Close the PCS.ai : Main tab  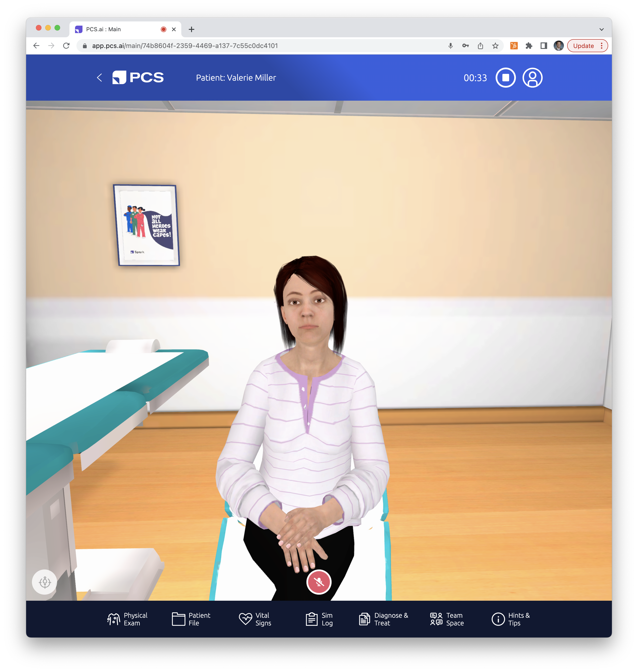(x=174, y=29)
